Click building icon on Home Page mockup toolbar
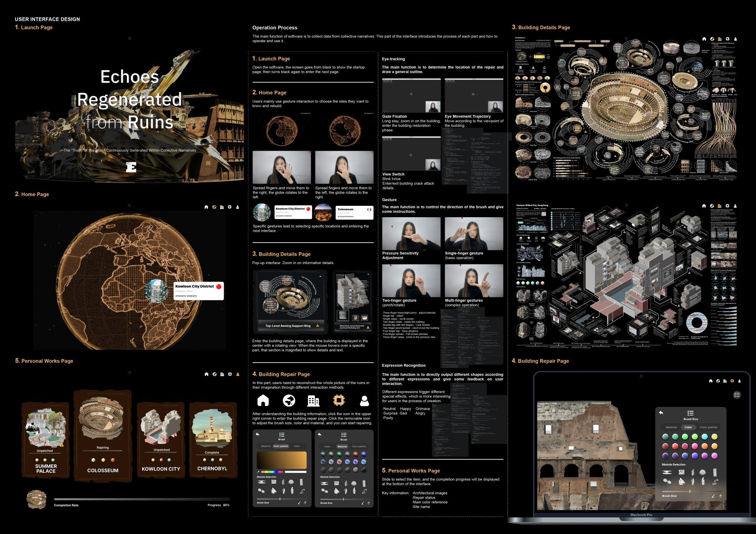The height and width of the screenshot is (534, 756). (x=222, y=207)
